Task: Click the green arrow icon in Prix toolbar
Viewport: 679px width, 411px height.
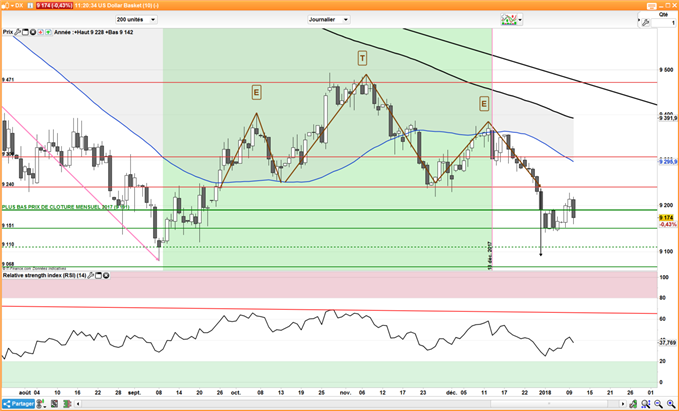Action: point(48,32)
